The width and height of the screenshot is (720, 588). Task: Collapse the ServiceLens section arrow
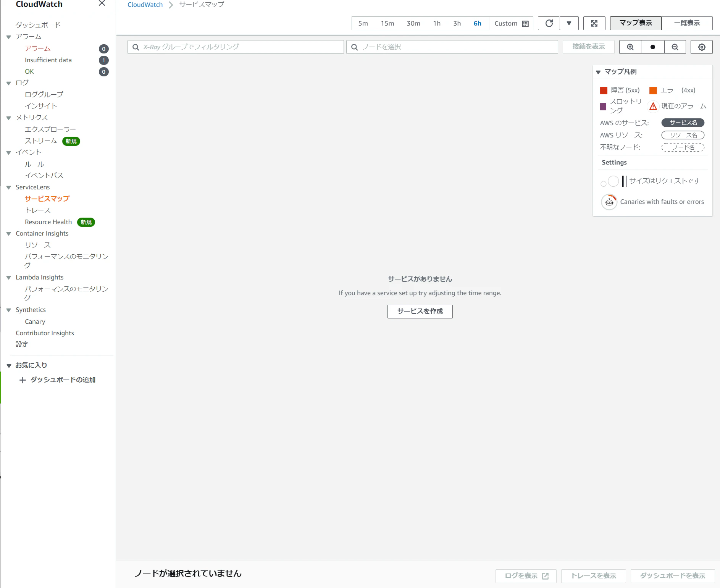pyautogui.click(x=9, y=187)
